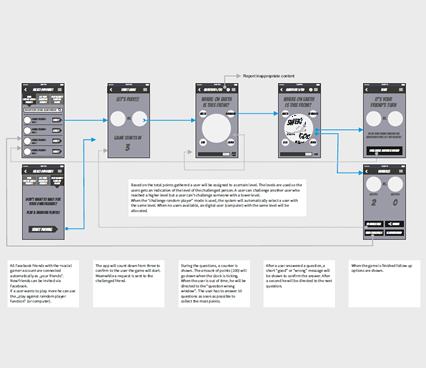Click search icon at end of friends search field
This screenshot has width=426, height=368.
coord(60,110)
